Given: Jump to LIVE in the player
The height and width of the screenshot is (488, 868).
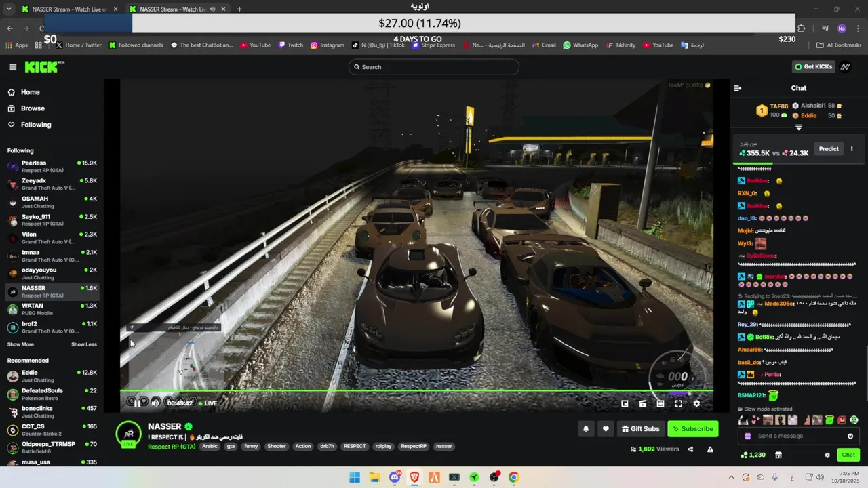Looking at the screenshot, I should pos(208,403).
